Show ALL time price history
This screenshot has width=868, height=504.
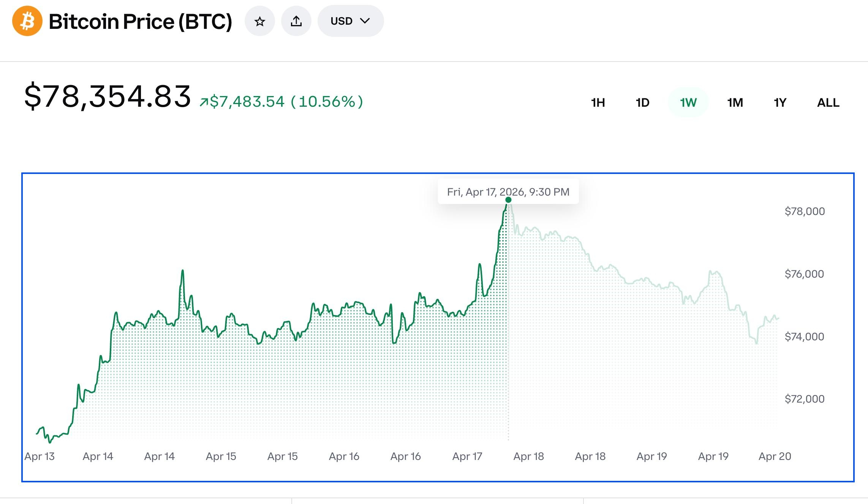point(828,103)
